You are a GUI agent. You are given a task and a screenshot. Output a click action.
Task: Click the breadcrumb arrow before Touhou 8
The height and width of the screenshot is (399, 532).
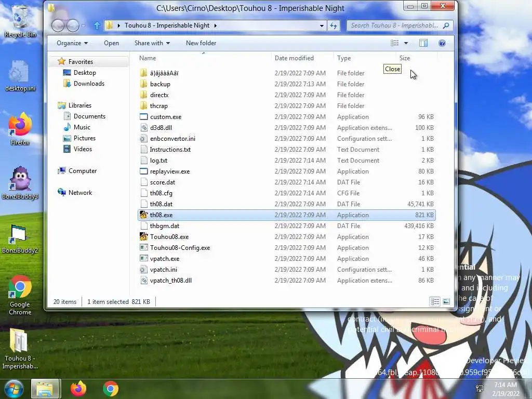pos(119,25)
